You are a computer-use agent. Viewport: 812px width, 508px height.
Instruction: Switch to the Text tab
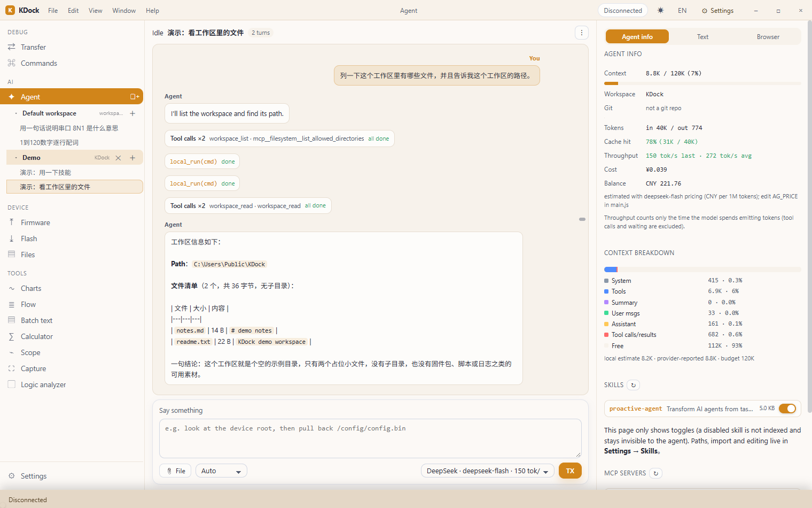(702, 37)
